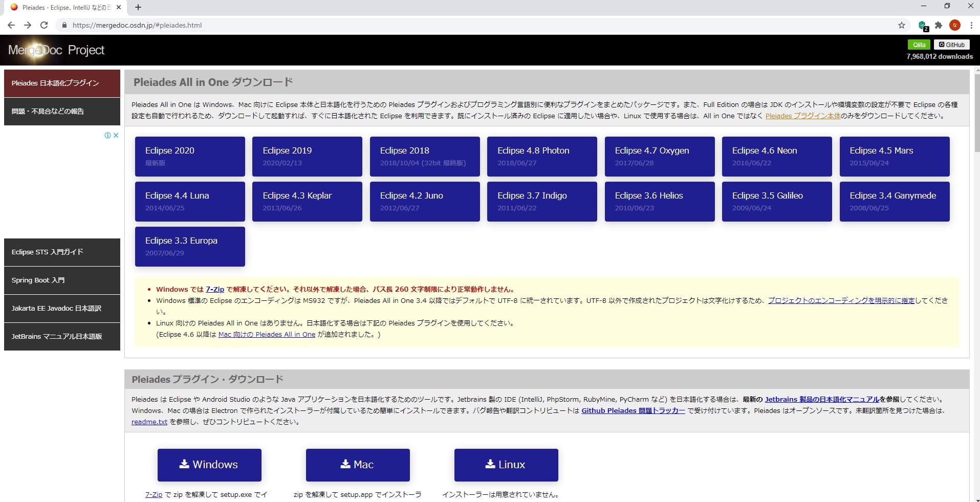Open Eclipse STS 入門ガイド sidebar item
Screen dimensions: 980x502
[x=62, y=252]
